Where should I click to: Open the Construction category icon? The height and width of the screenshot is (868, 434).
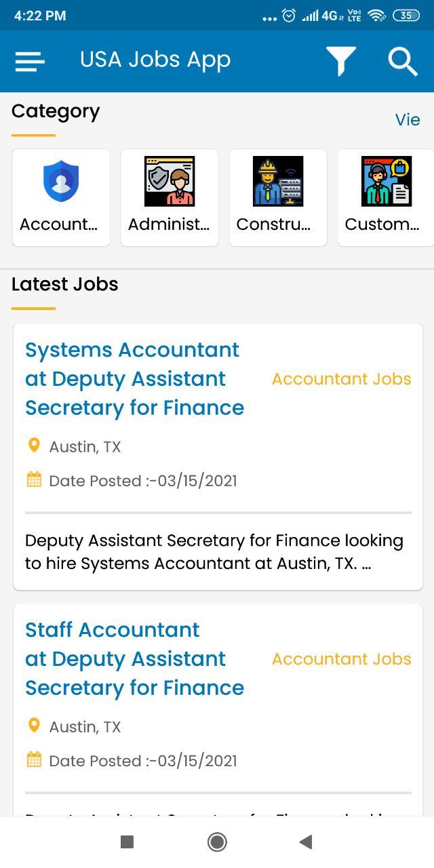tap(278, 182)
